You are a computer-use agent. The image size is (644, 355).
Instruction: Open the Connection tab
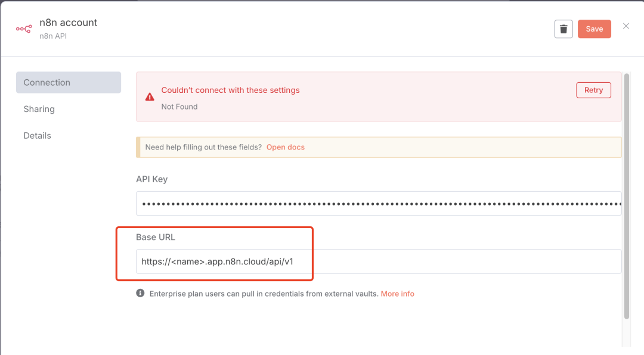tap(68, 82)
